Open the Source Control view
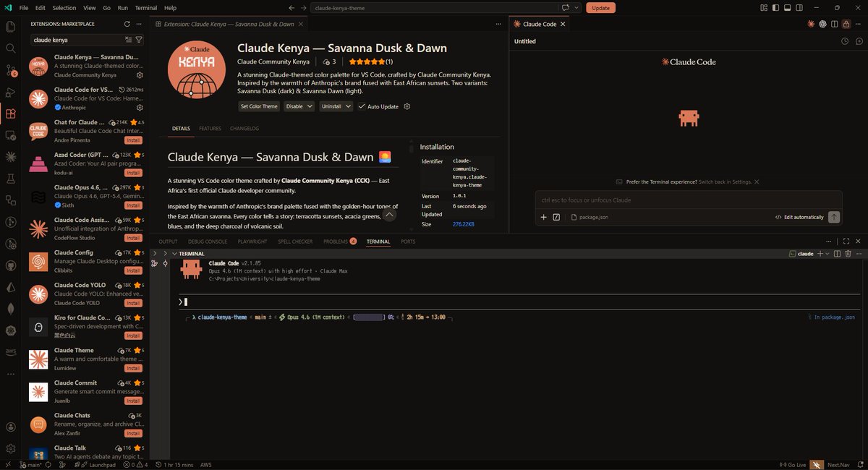 point(11,70)
